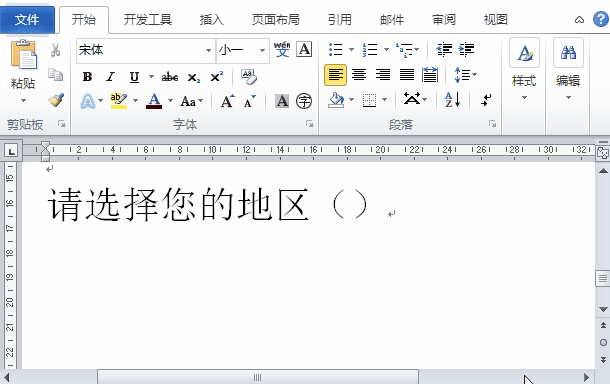The width and height of the screenshot is (610, 384).
Task: Go to previous page double arrow
Action: (603, 325)
